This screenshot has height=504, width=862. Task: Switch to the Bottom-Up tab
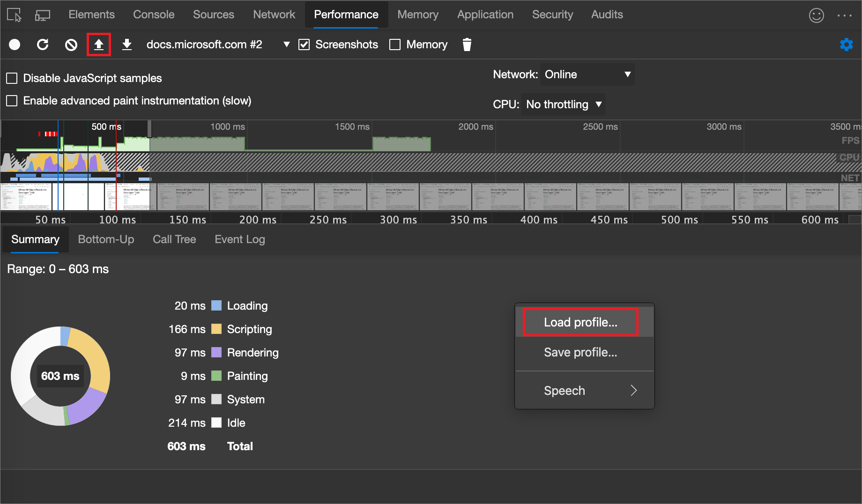pyautogui.click(x=106, y=239)
